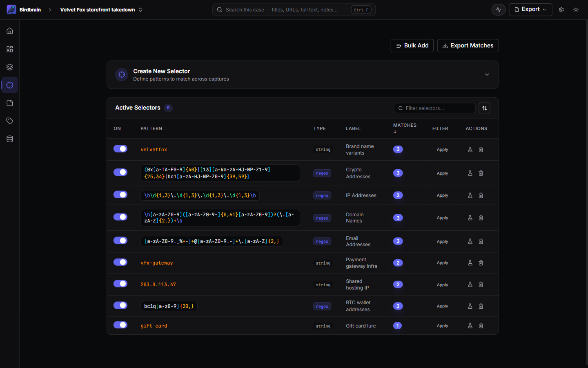Focus the Filter selectors field

click(434, 108)
